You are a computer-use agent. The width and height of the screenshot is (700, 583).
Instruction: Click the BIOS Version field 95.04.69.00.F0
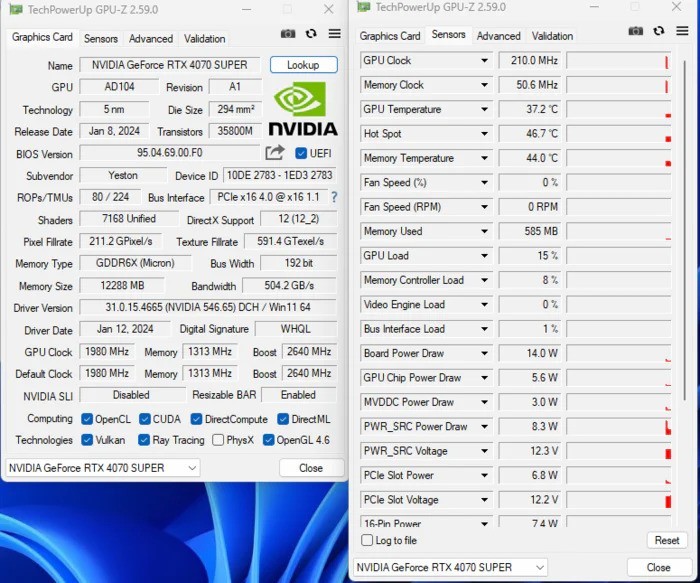click(170, 153)
